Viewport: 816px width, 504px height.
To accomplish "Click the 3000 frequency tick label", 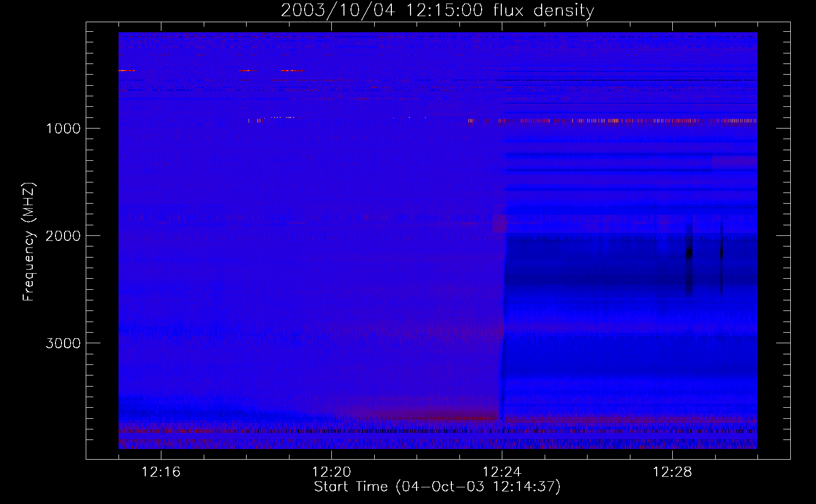I will pos(63,343).
